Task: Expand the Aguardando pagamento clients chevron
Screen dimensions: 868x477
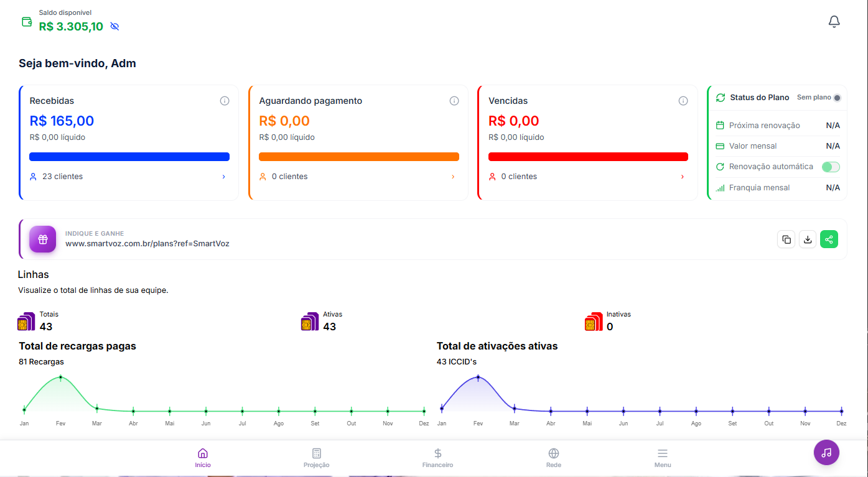Action: coord(453,177)
